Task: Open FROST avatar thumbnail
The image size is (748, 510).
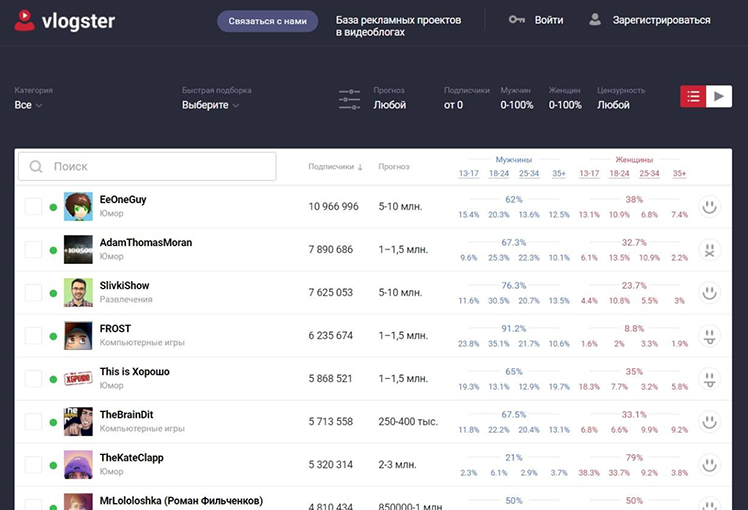Action: [x=78, y=336]
